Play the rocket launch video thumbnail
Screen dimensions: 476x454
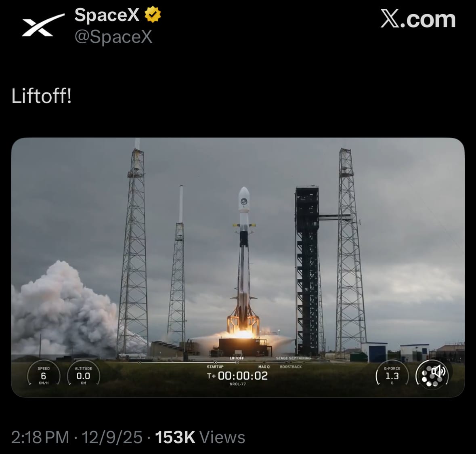[238, 267]
